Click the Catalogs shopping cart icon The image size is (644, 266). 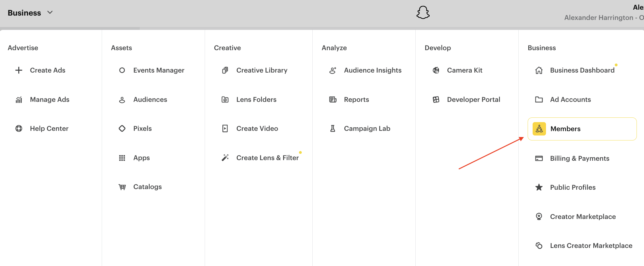click(x=122, y=187)
